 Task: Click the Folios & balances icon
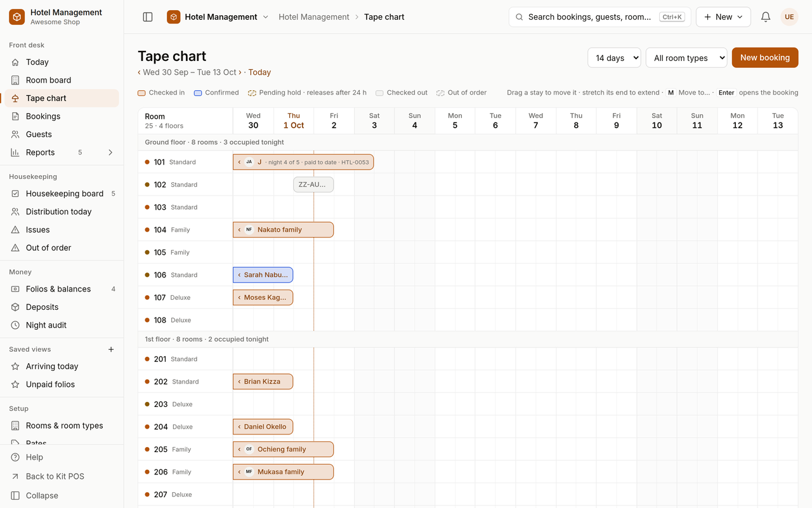click(x=15, y=289)
